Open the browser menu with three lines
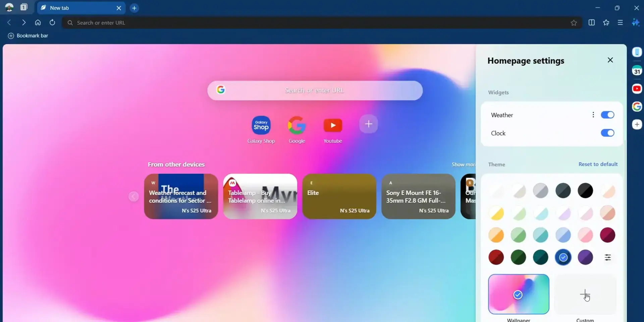644x322 pixels. 620,22
